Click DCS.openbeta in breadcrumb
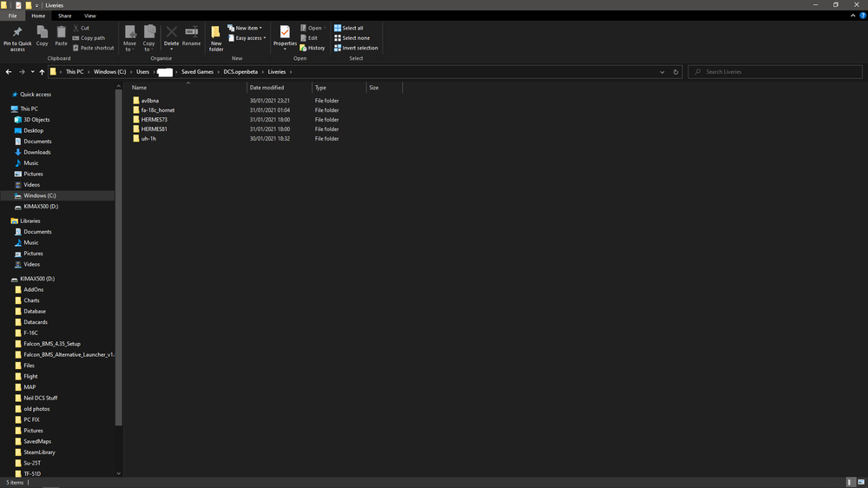The height and width of the screenshot is (488, 868). pos(240,71)
